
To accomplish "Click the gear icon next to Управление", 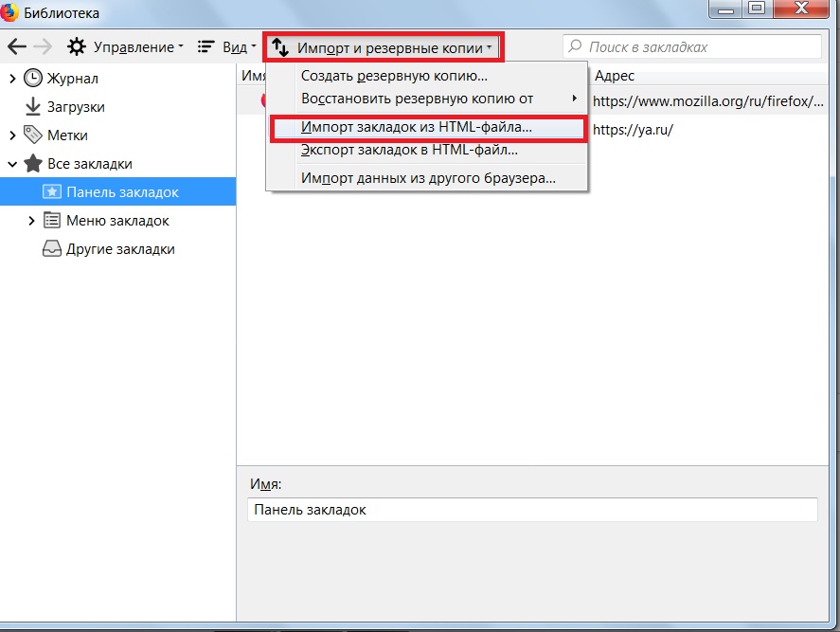I will tap(77, 46).
